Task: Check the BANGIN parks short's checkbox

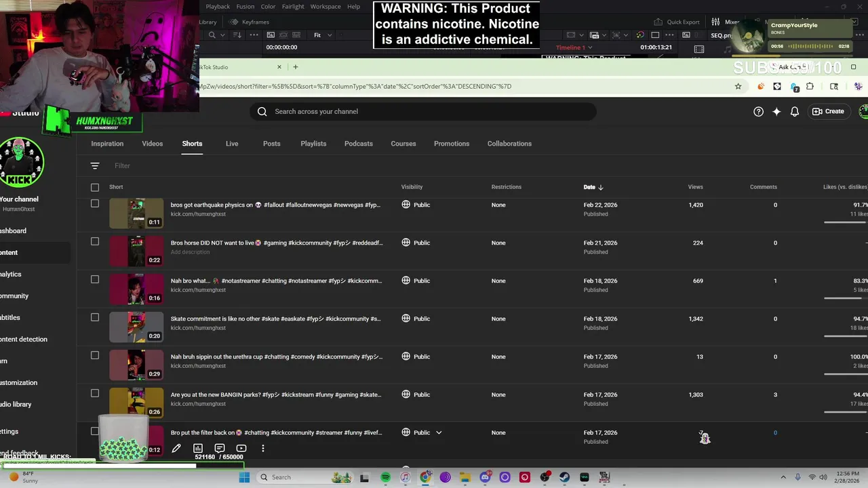Action: click(x=95, y=393)
